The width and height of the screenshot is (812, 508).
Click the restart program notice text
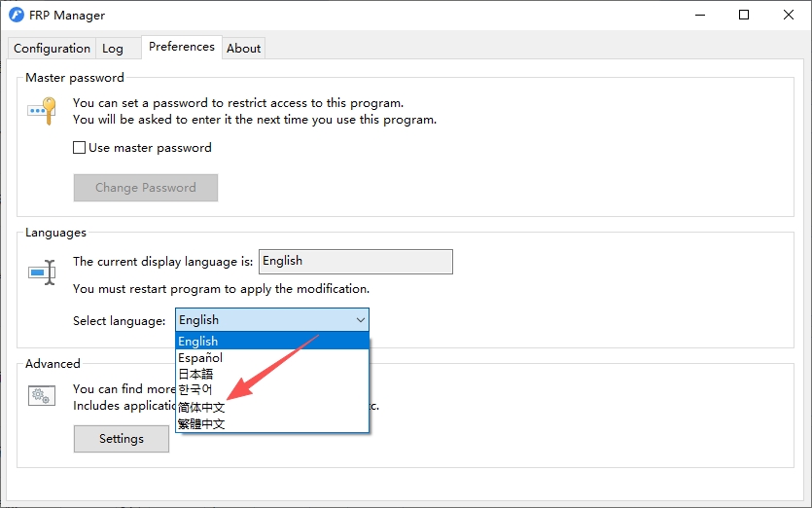(221, 289)
